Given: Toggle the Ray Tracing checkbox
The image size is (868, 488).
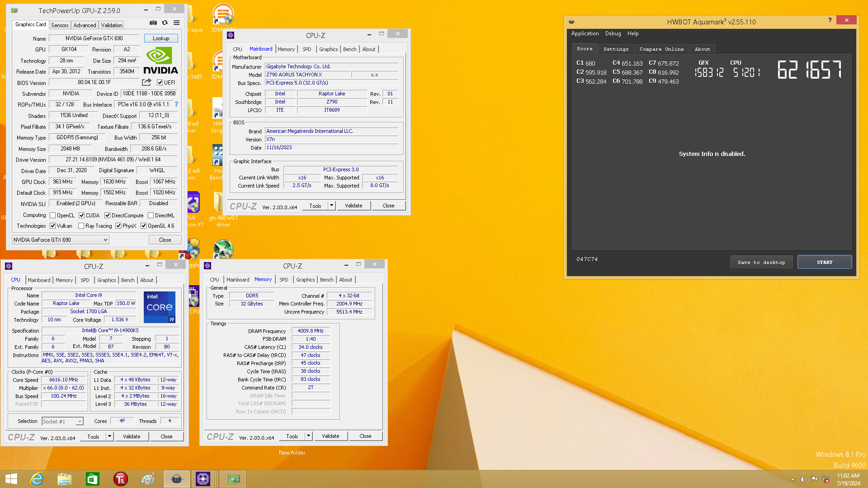Looking at the screenshot, I should [81, 226].
